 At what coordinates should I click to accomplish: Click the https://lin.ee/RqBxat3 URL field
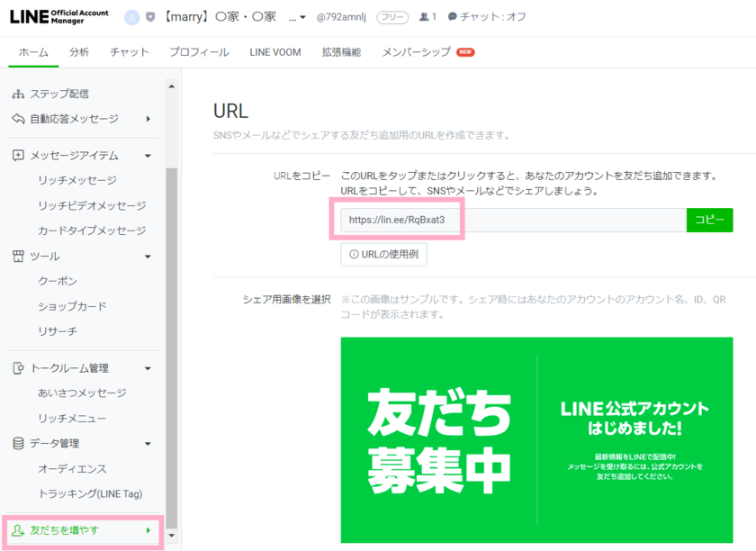tap(514, 220)
